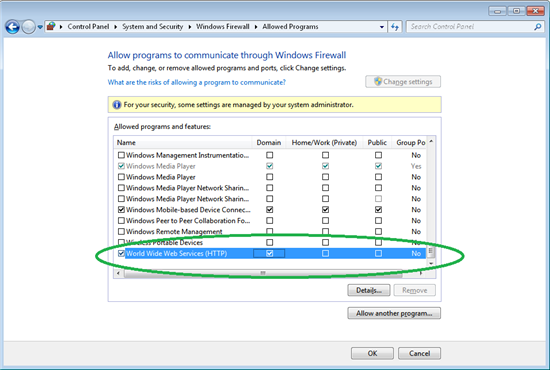Screen dimensions: 550x370
Task: Click the Forward navigation arrow
Action: 28,27
